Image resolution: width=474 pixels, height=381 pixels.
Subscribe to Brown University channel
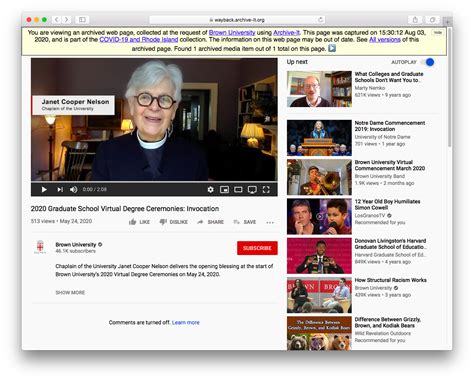tap(257, 248)
